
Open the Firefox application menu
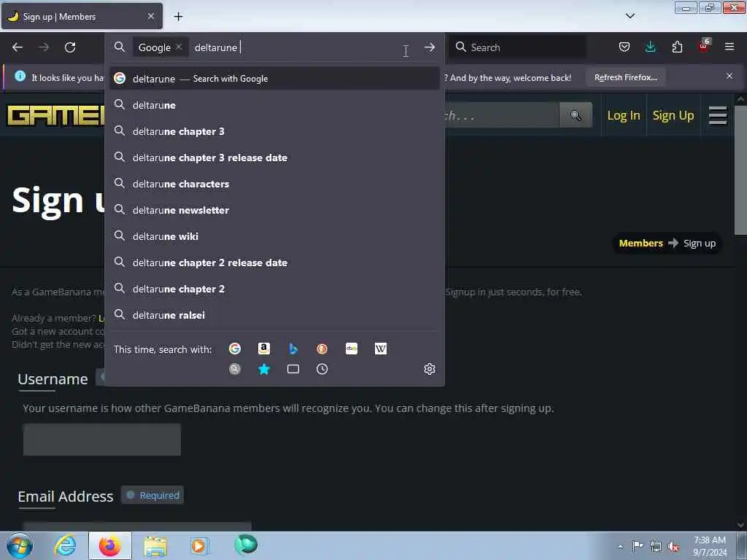tap(729, 47)
